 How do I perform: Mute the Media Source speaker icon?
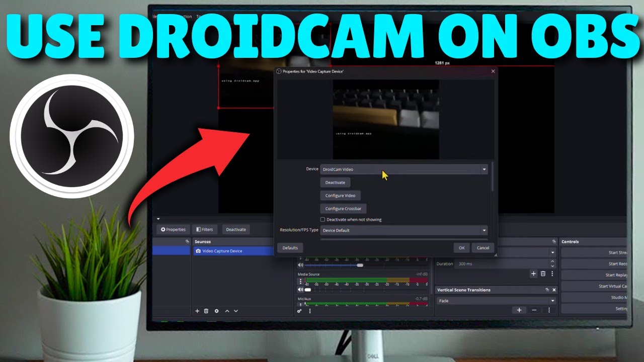point(301,290)
